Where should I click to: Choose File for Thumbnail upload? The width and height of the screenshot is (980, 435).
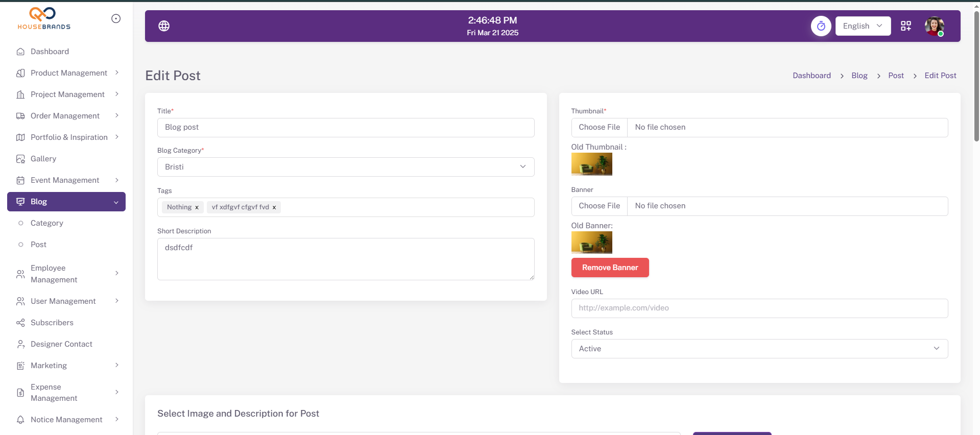click(599, 128)
